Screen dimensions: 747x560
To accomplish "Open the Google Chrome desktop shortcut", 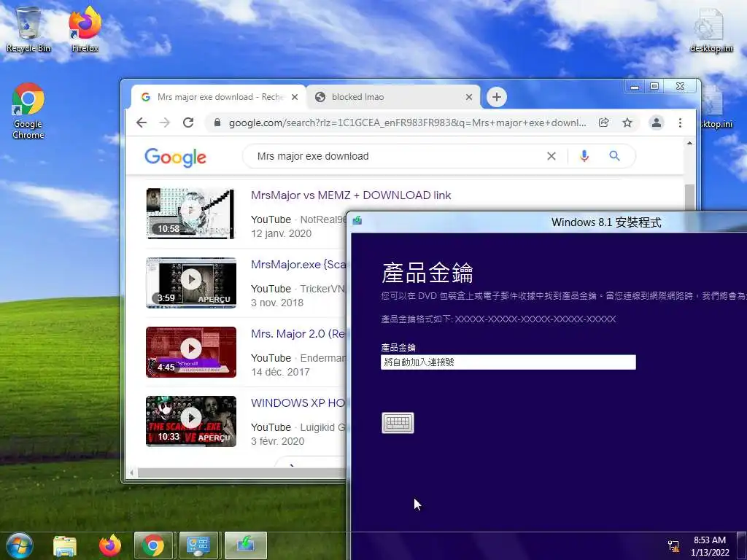I will pos(28,111).
